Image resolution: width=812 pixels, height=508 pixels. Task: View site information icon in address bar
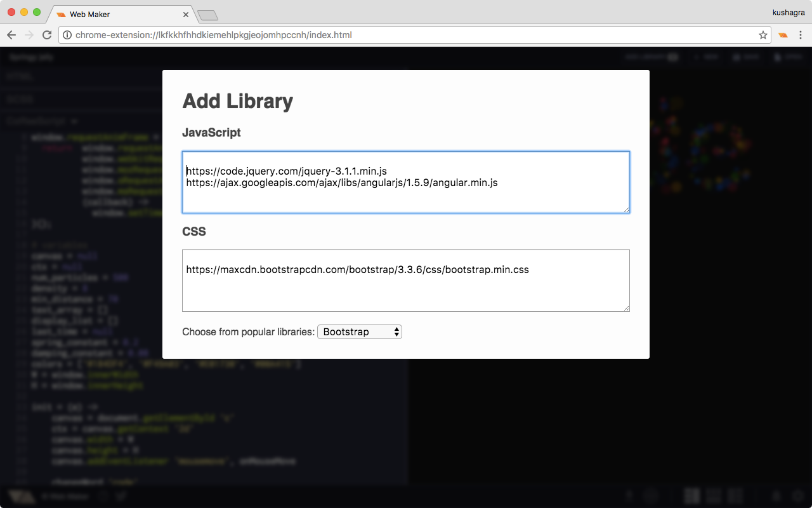67,35
